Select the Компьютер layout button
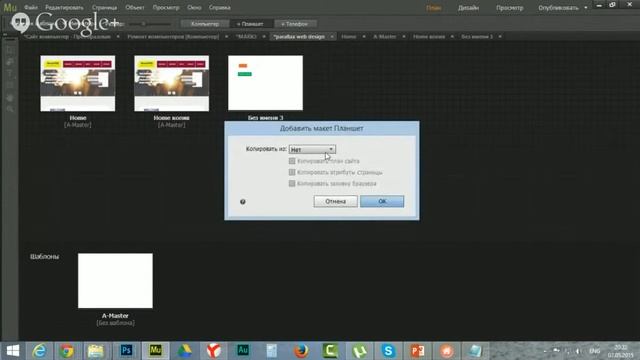 205,24
